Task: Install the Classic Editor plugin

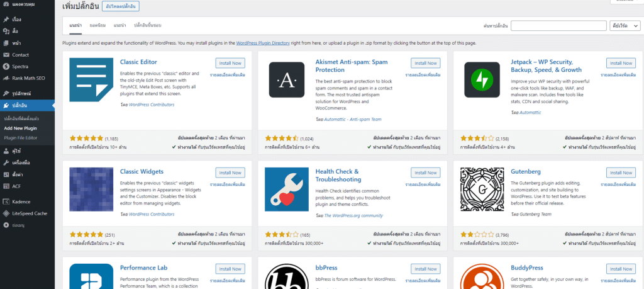Action: (x=230, y=63)
